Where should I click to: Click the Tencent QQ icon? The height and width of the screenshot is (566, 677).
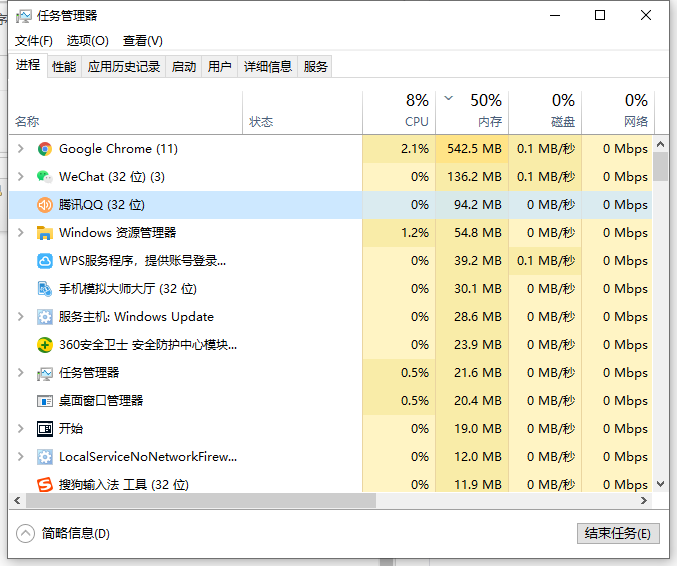44,205
